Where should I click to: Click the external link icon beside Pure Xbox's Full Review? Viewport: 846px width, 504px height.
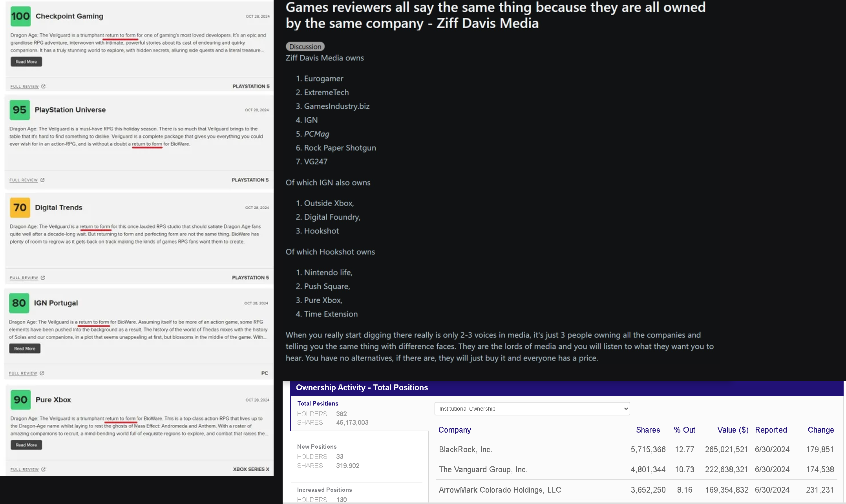[x=43, y=469]
